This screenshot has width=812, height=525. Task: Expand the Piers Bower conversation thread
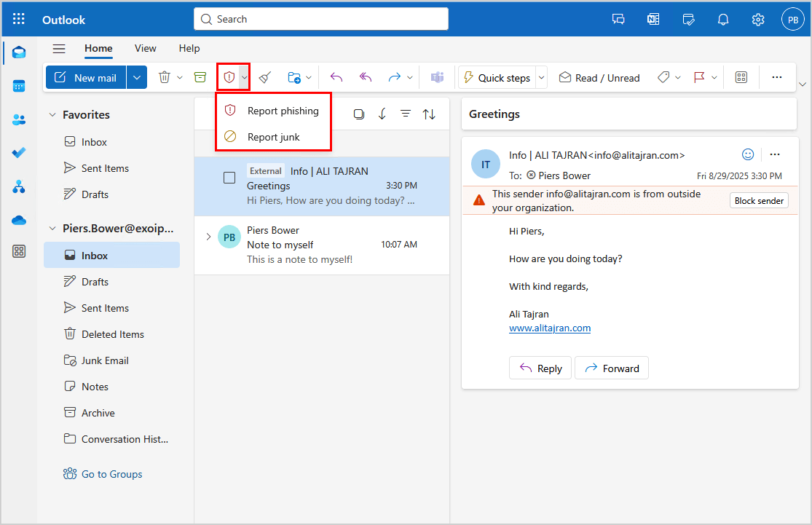tap(208, 237)
